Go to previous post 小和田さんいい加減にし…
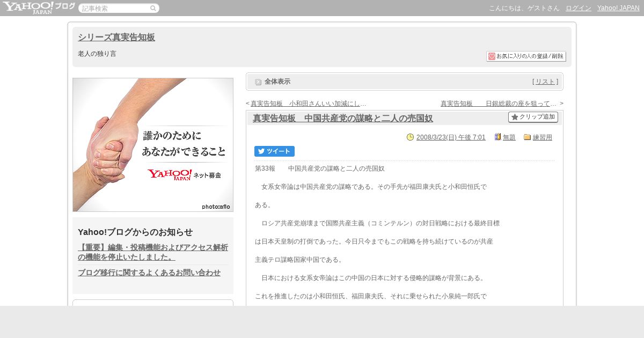 (x=308, y=104)
